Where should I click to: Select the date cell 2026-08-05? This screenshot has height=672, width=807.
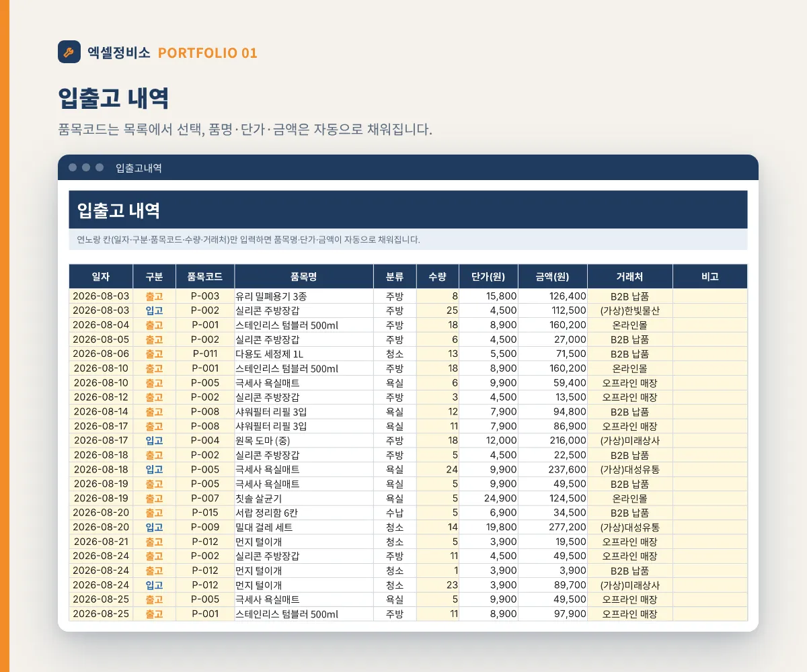coord(101,339)
